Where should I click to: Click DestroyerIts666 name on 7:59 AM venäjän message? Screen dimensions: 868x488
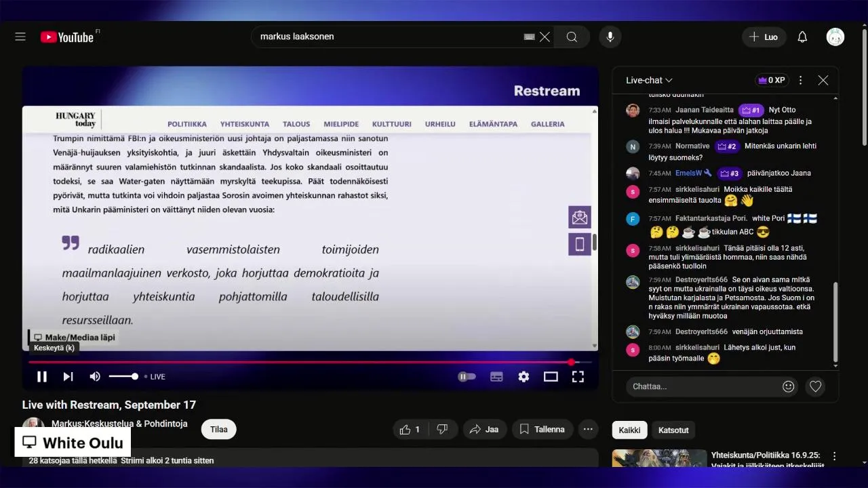pos(701,331)
